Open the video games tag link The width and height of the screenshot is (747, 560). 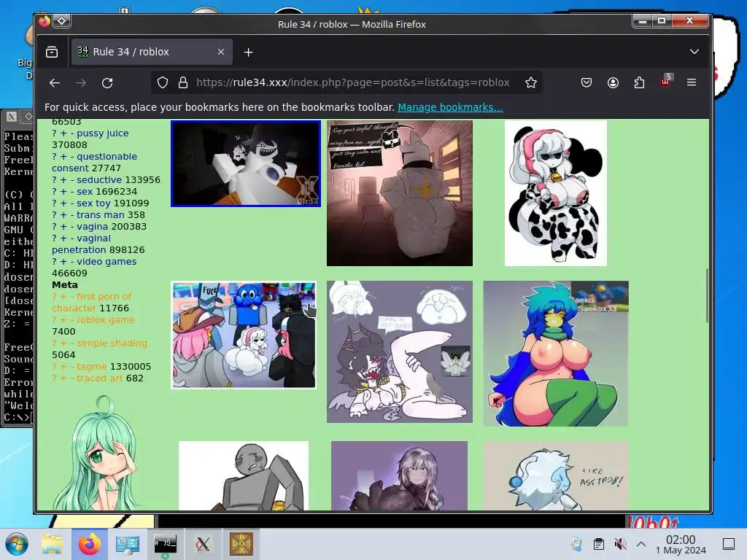(107, 262)
